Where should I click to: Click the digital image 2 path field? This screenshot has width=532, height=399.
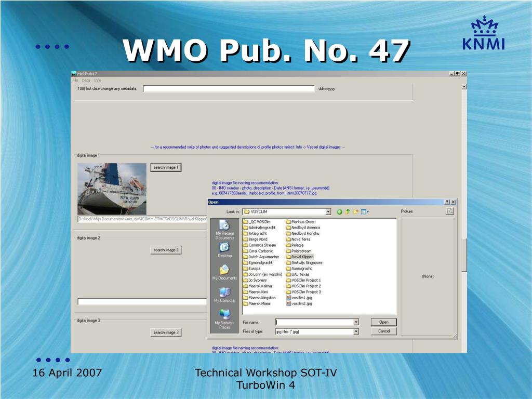pos(142,302)
